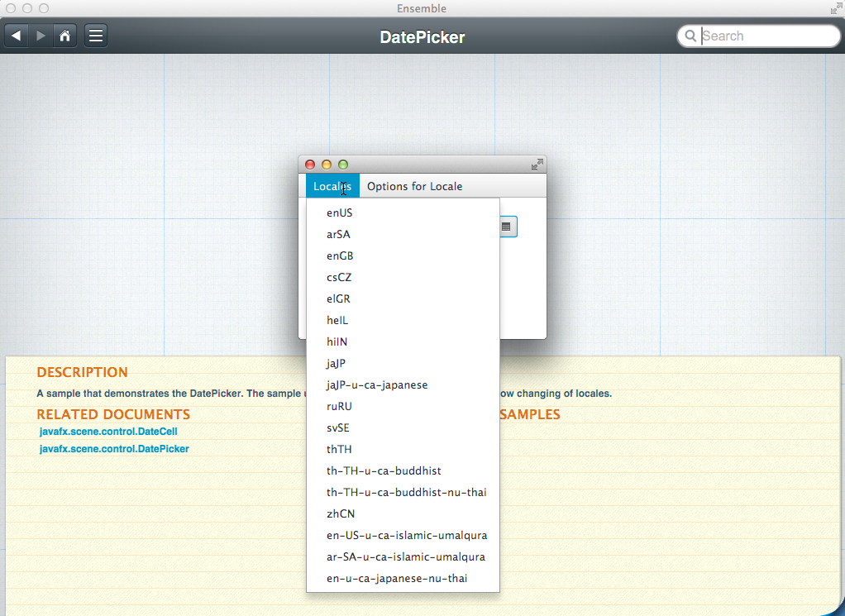This screenshot has height=616, width=845.
Task: Choose the ruRU locale
Action: click(340, 406)
